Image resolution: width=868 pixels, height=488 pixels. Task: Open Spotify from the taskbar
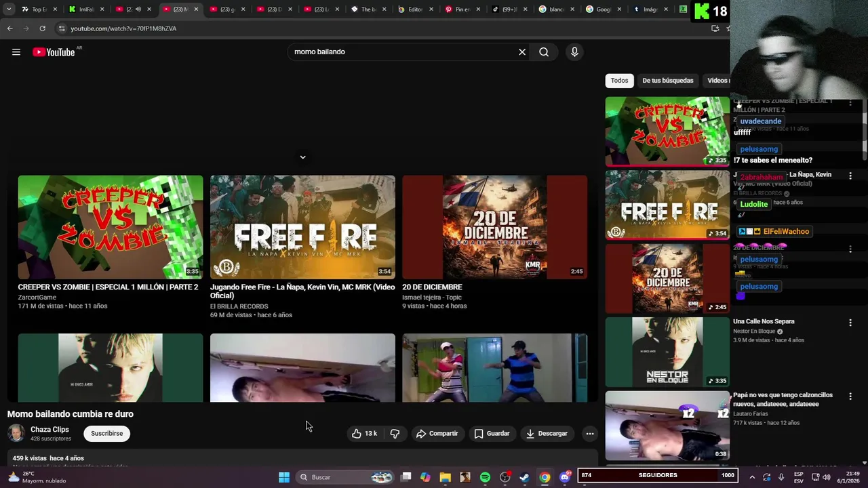(x=485, y=477)
